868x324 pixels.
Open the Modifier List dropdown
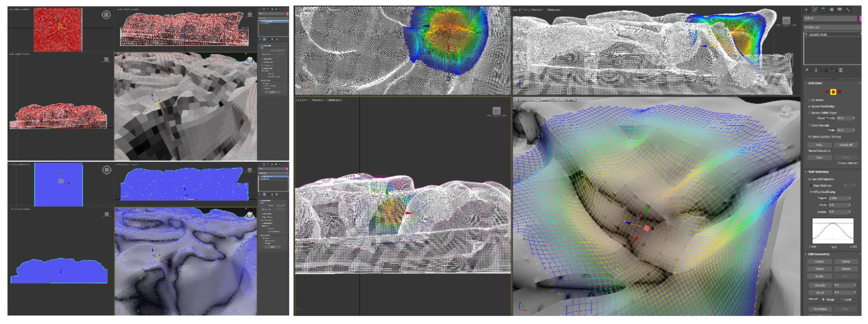click(831, 27)
